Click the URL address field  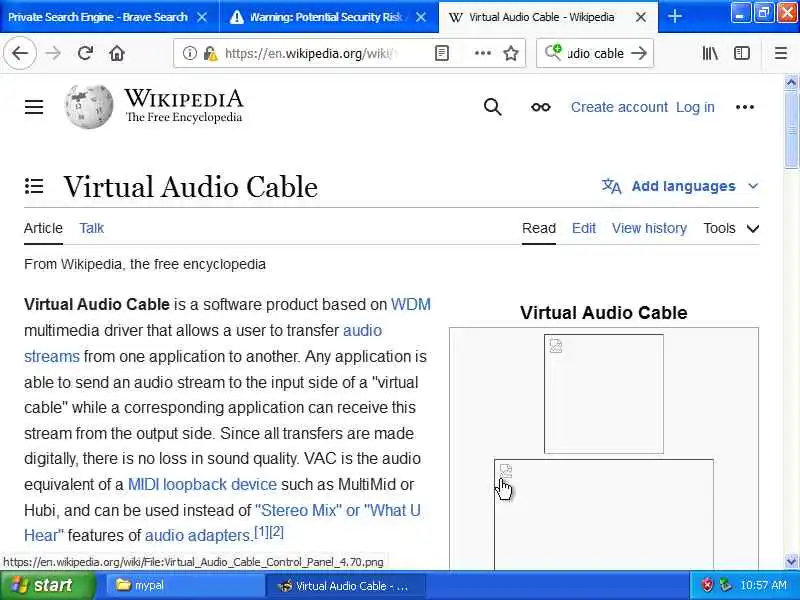pos(310,53)
